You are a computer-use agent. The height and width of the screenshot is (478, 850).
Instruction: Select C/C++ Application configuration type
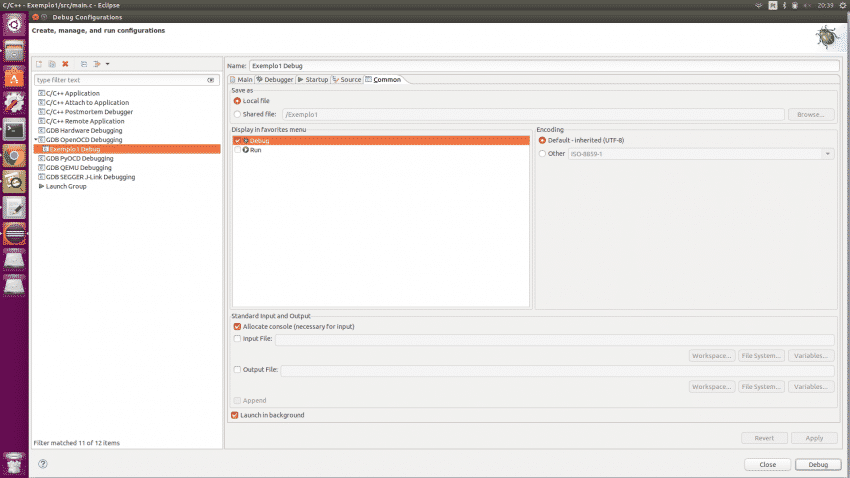[73, 93]
